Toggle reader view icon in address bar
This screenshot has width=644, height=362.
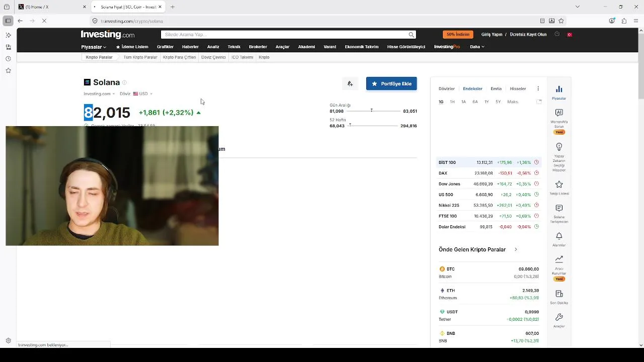542,21
